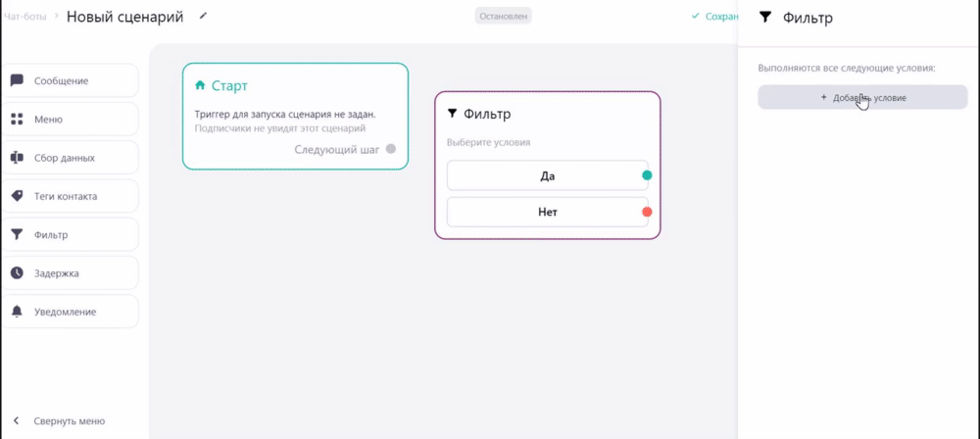Select the Сбор данных icon in sidebar

(17, 158)
